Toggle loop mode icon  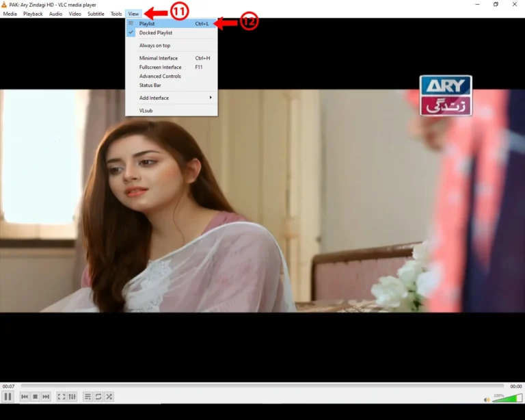(98, 397)
